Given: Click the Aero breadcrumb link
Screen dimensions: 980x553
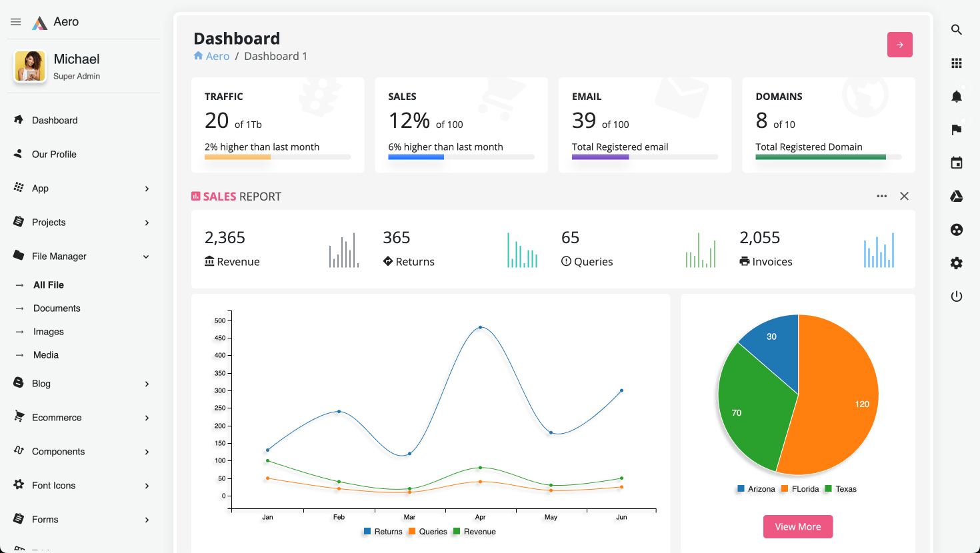Looking at the screenshot, I should 217,57.
